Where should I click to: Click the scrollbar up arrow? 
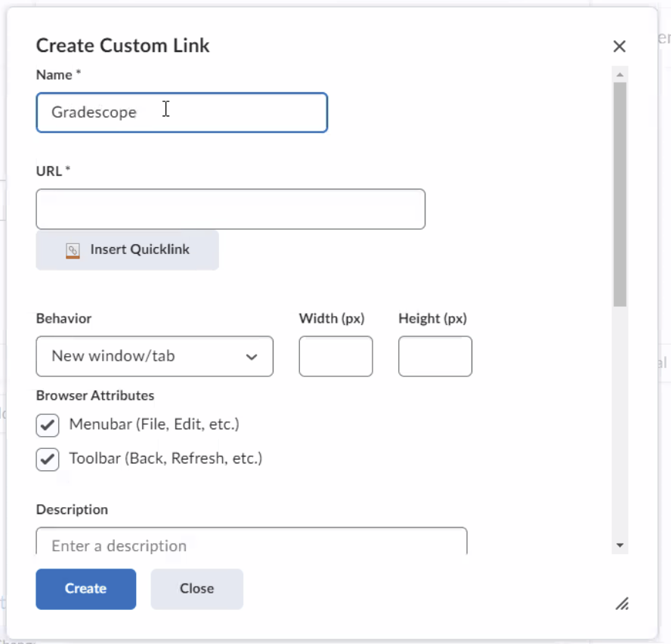tap(620, 75)
